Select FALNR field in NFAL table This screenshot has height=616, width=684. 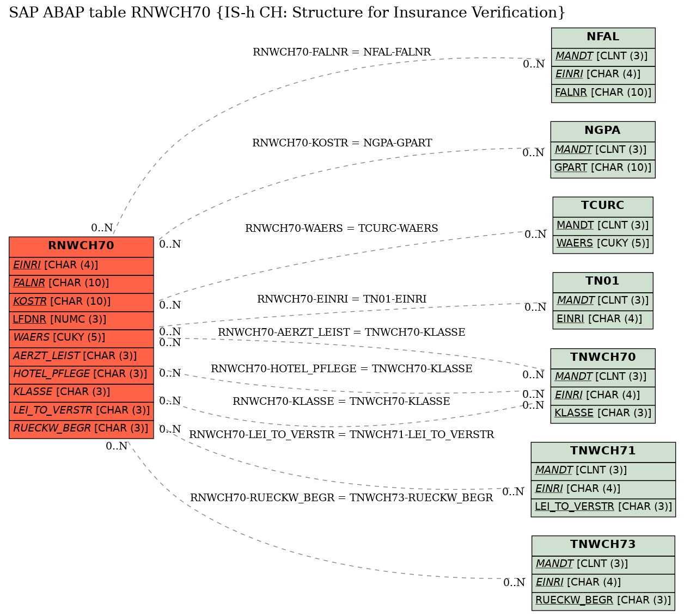click(603, 93)
